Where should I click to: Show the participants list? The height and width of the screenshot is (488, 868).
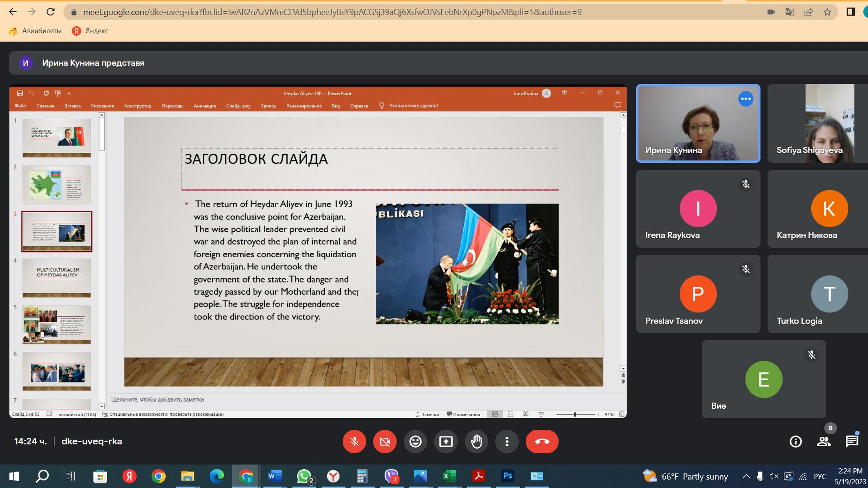coord(824,442)
